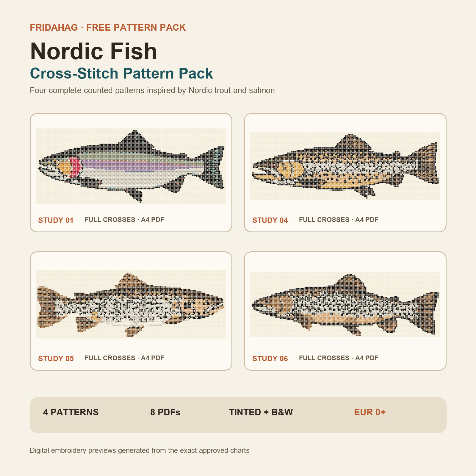Click the STUDY 04 label
The image size is (476, 476).
point(270,220)
